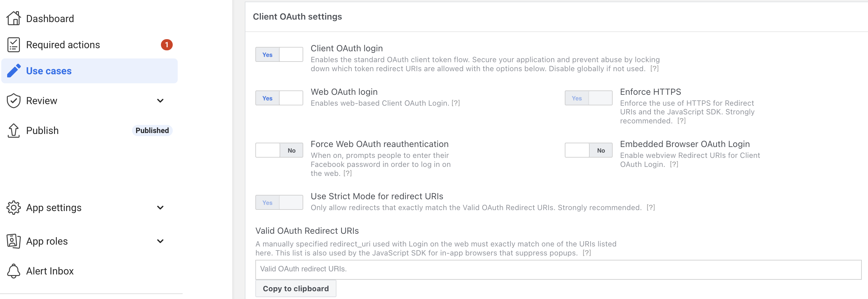Toggle the Web OAuth login switch
This screenshot has height=299, width=868.
click(279, 98)
